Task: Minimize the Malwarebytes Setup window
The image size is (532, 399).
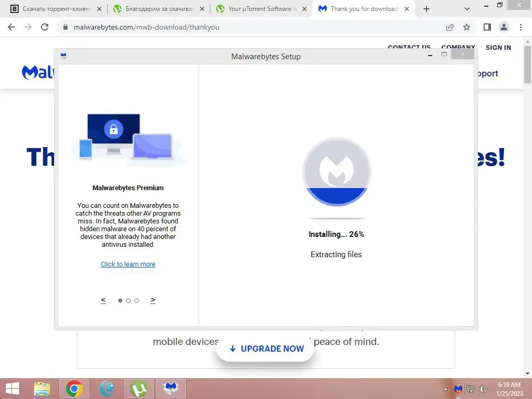Action: tap(430, 55)
